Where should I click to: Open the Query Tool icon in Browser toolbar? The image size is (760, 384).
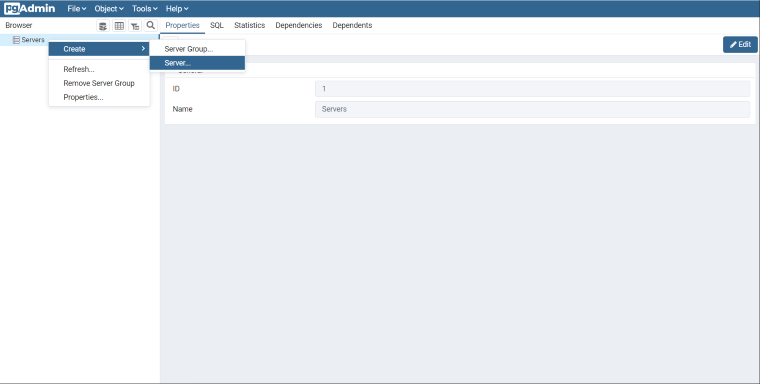coord(103,26)
